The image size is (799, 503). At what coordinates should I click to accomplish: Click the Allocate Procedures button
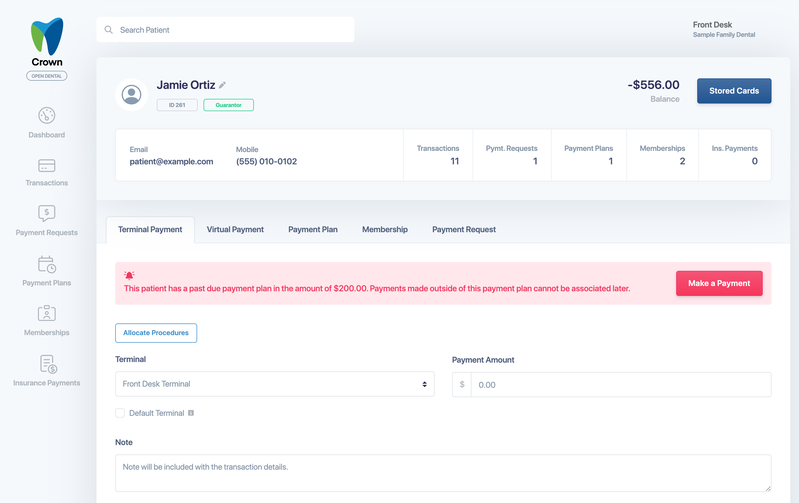(x=156, y=333)
